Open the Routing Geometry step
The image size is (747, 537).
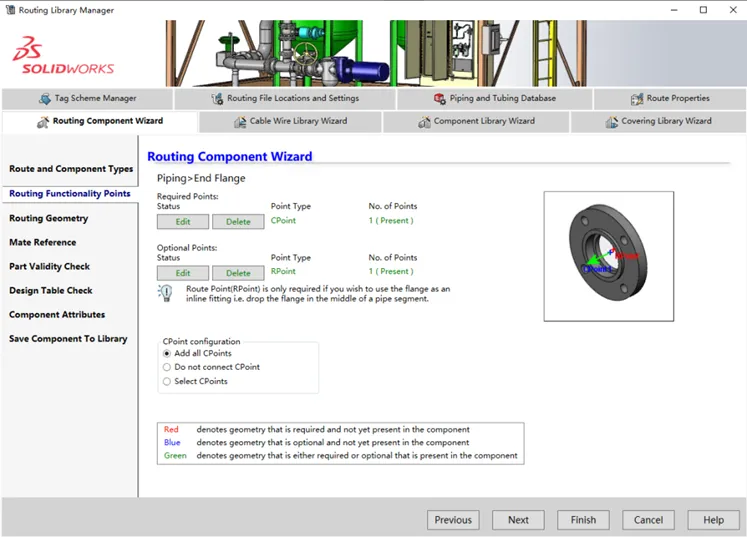(x=49, y=218)
